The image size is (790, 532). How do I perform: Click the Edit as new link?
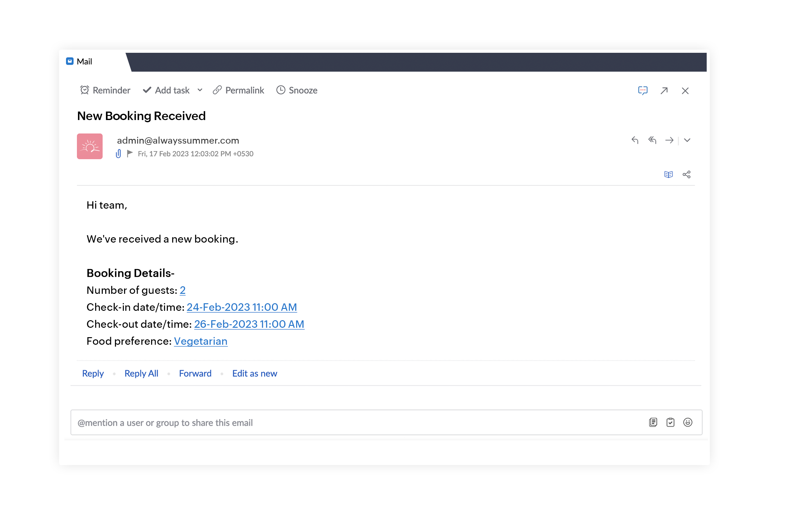click(x=255, y=373)
